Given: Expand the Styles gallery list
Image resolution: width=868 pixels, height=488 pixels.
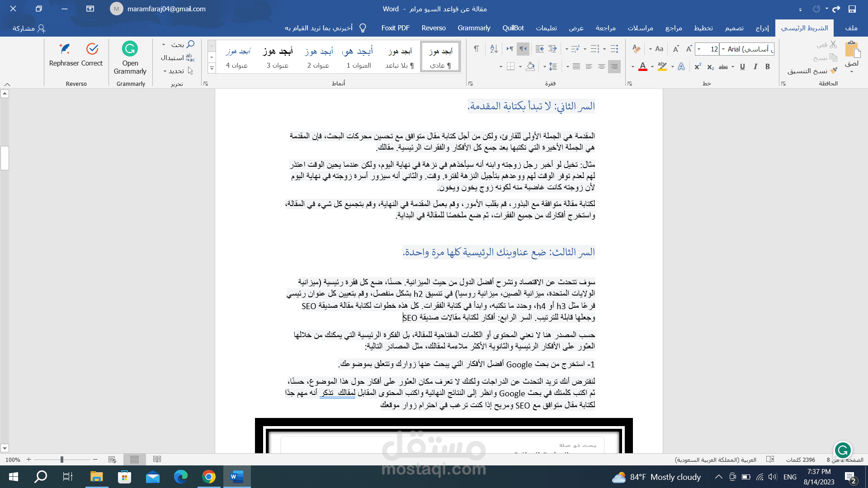Looking at the screenshot, I should click(x=211, y=68).
